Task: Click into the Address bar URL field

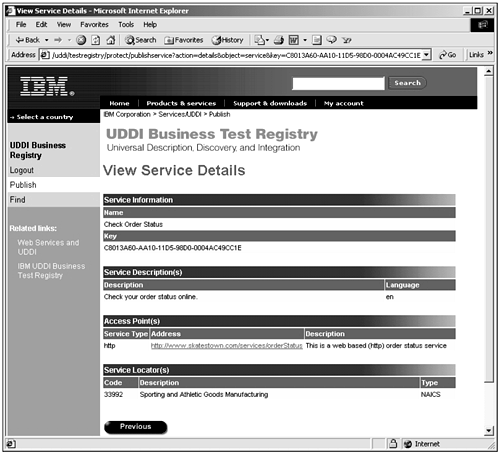Action: pyautogui.click(x=236, y=55)
